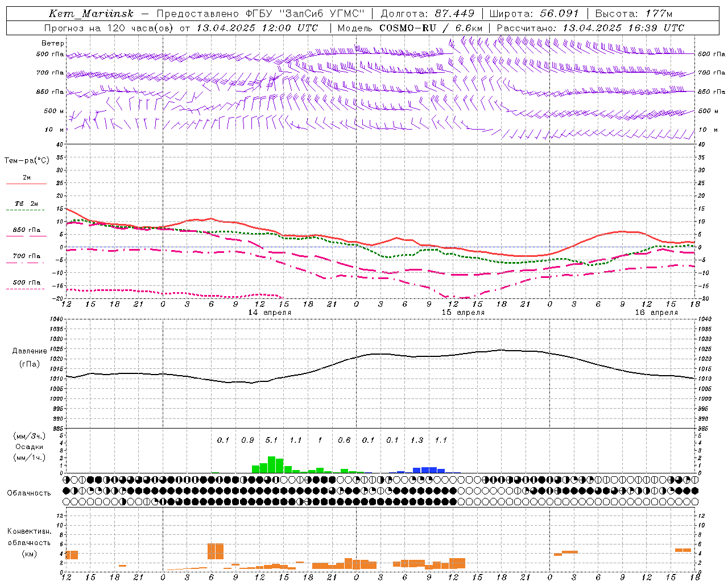Click the Облачность cloudiness label
This screenshot has width=728, height=582.
(x=29, y=493)
